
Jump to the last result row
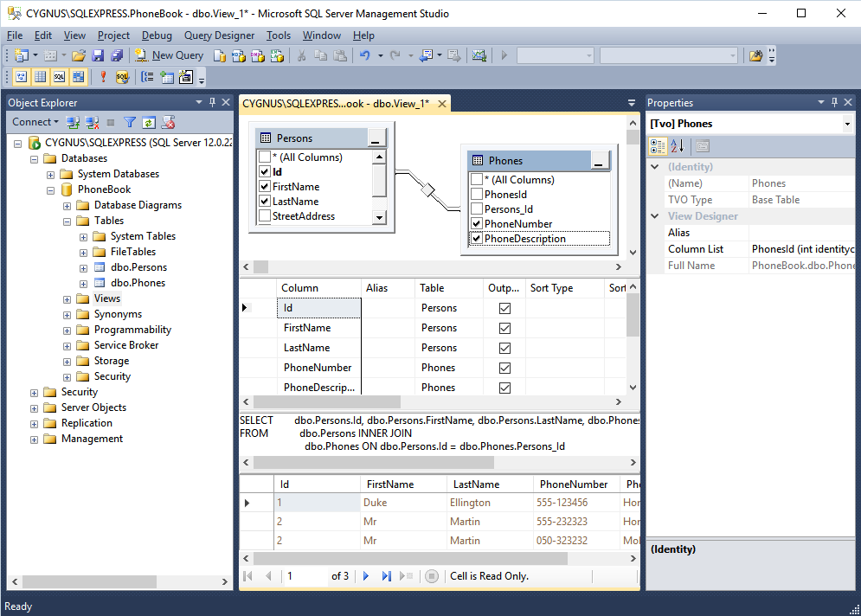click(386, 576)
